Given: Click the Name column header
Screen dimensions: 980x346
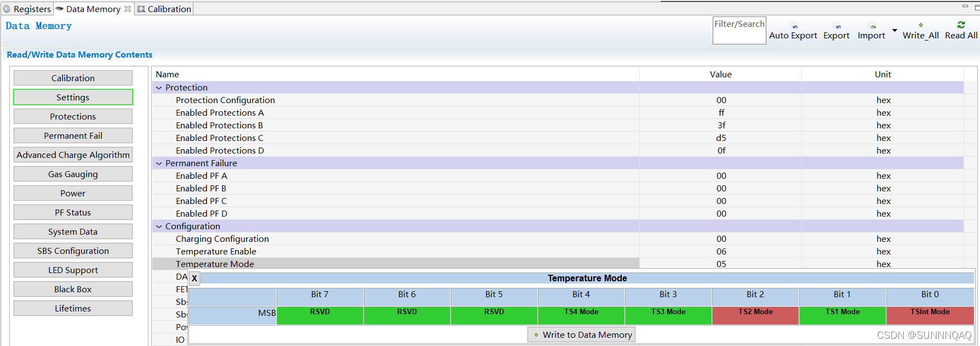Looking at the screenshot, I should point(396,75).
